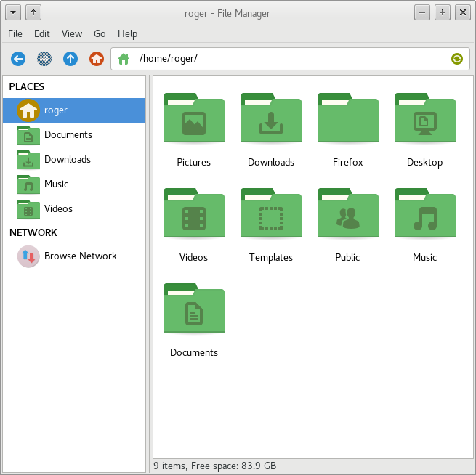Click the Back navigation arrow
This screenshot has width=476, height=475.
(x=18, y=59)
